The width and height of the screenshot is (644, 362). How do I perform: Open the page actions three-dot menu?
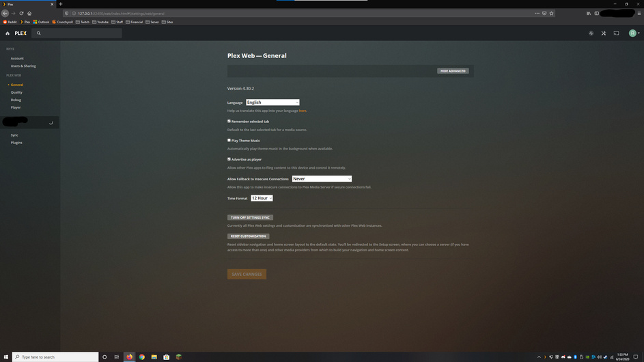coord(537,14)
